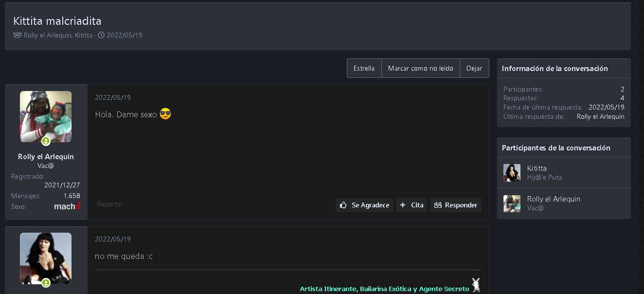Quote first message with Cita
The image size is (644, 294).
click(x=411, y=205)
